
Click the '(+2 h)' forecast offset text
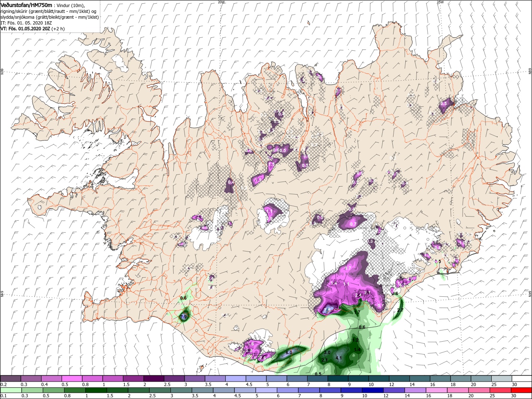click(58, 29)
